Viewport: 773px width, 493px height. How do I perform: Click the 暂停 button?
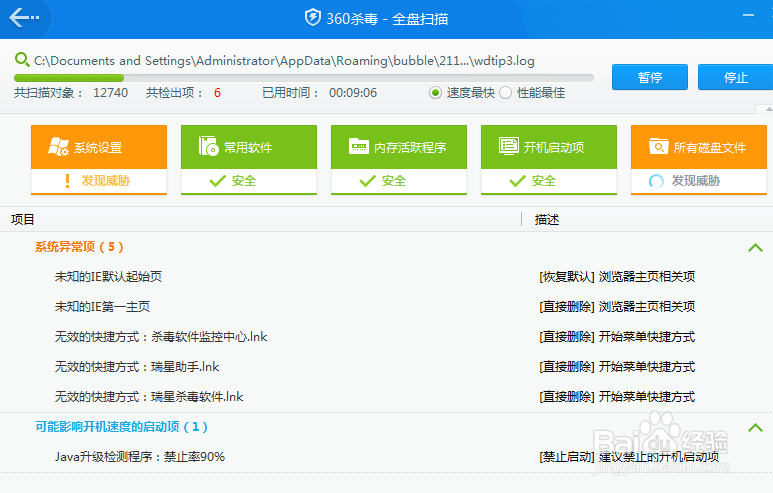(x=650, y=77)
